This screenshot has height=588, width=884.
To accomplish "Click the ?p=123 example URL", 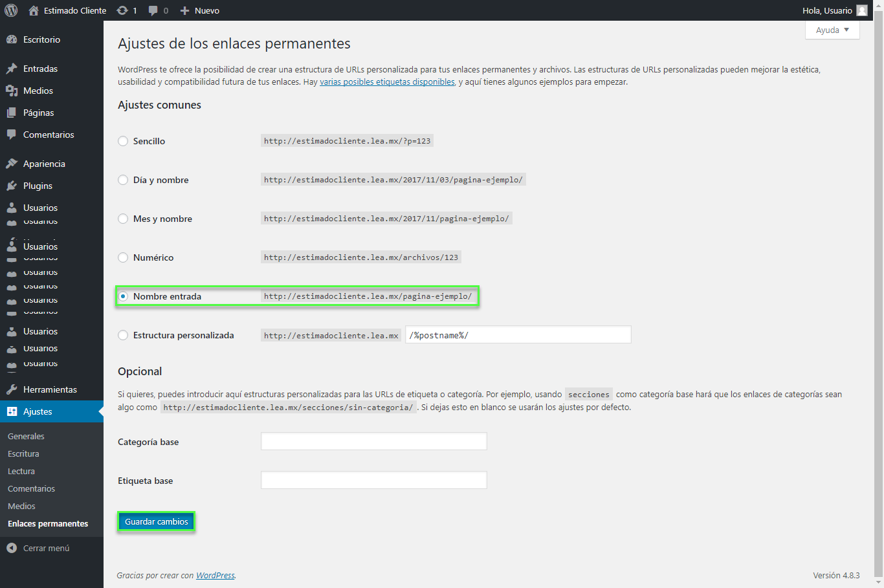I will tap(347, 141).
